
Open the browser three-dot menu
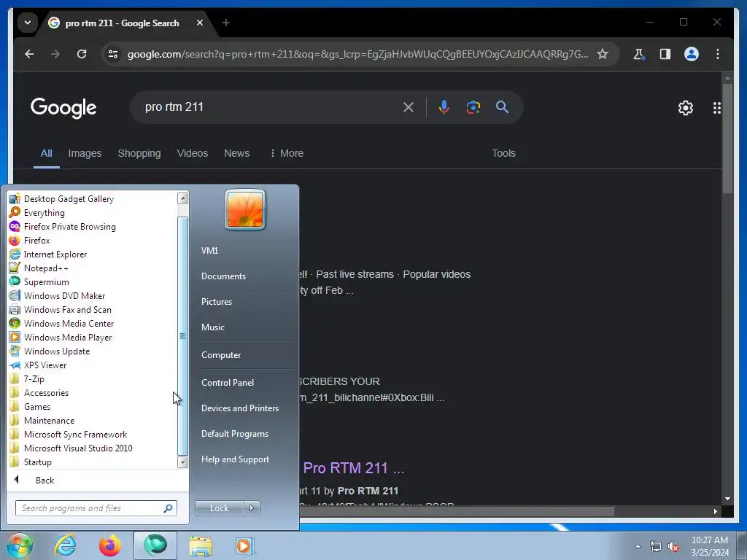point(718,54)
